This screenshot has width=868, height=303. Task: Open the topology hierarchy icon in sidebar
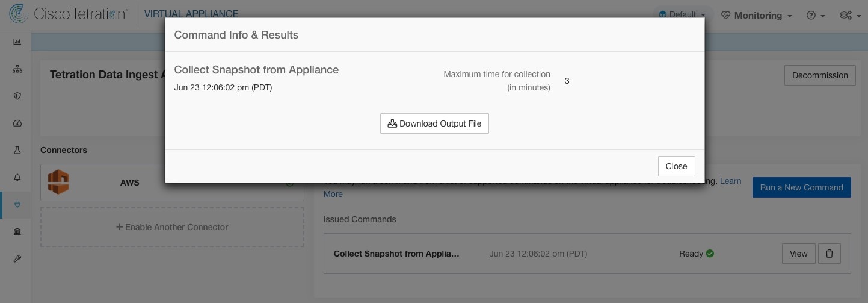tap(17, 69)
